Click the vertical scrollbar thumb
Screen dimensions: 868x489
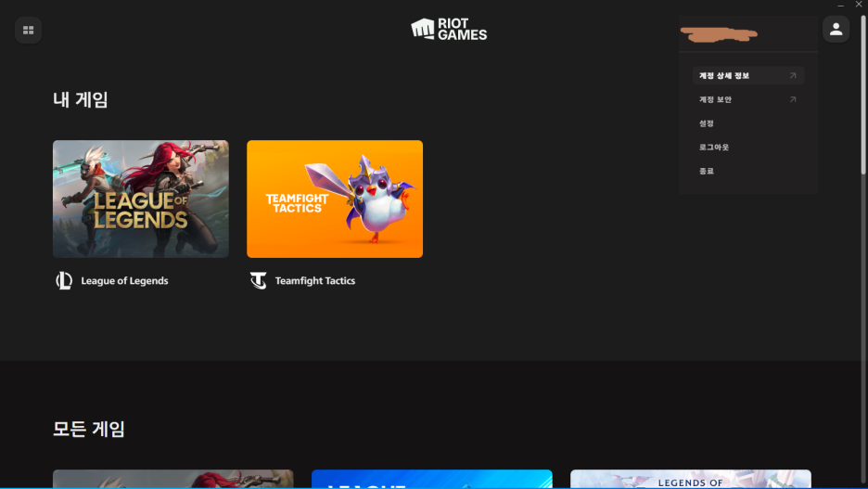pyautogui.click(x=863, y=94)
